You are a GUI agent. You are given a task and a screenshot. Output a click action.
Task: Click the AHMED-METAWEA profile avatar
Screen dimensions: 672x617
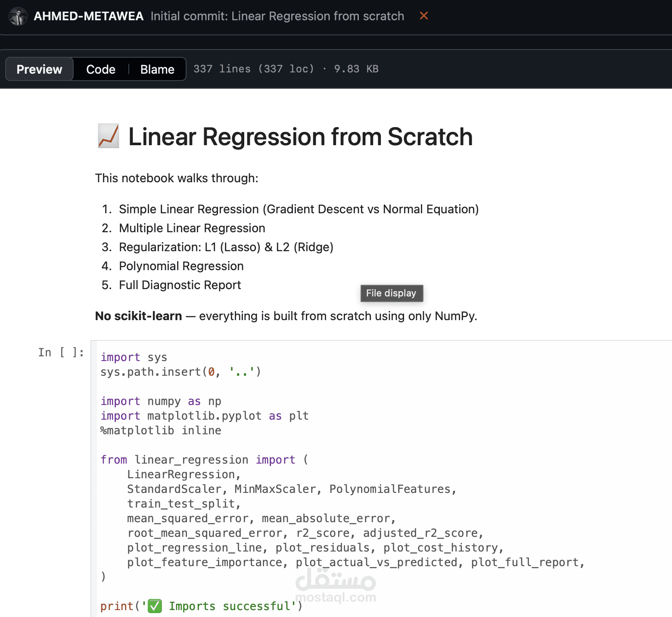pyautogui.click(x=18, y=16)
